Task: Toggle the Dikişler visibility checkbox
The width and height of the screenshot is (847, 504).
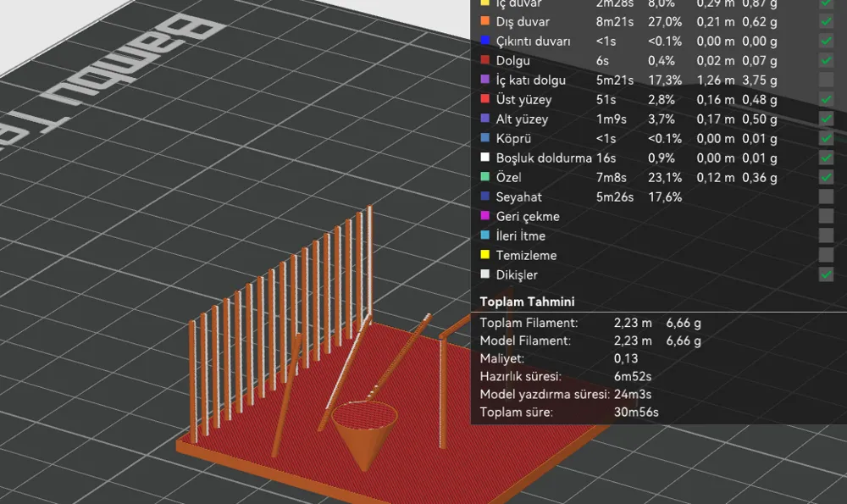Action: point(826,274)
